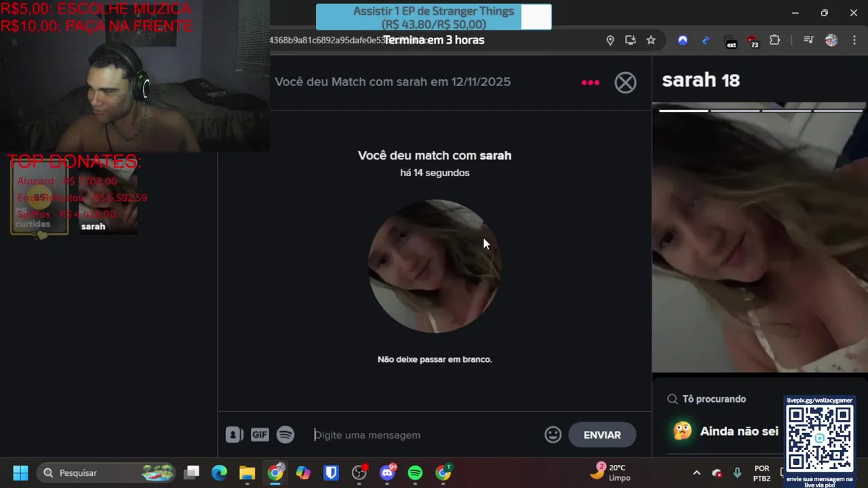Open OBS Studio from the taskbar

point(359,472)
